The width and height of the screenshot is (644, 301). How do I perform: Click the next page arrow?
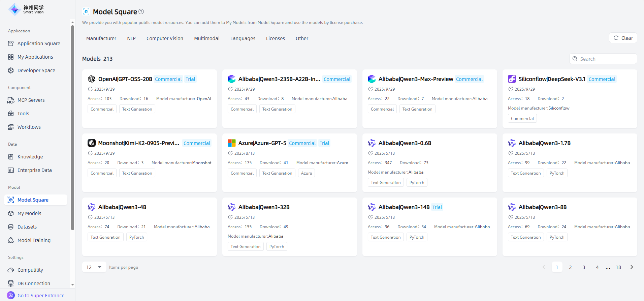pyautogui.click(x=632, y=267)
